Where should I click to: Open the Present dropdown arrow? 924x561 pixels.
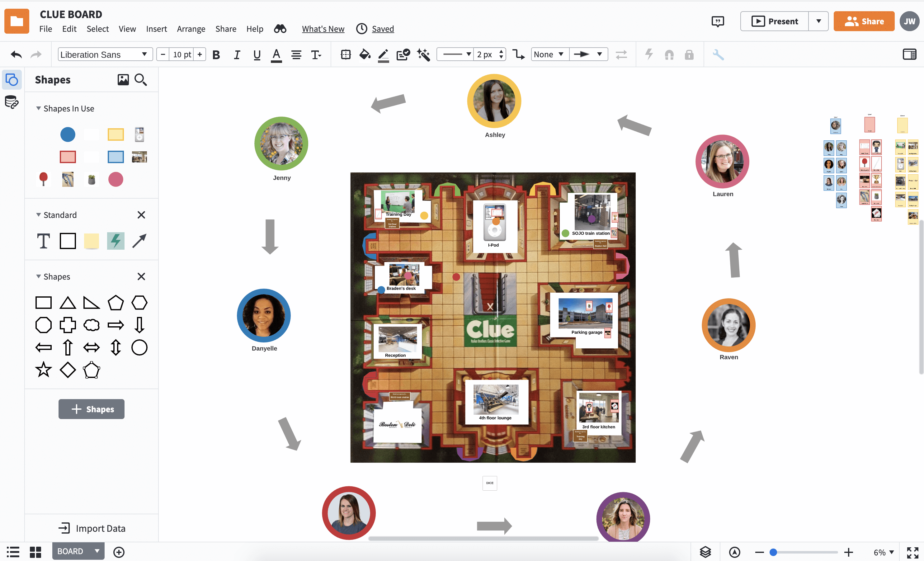(819, 21)
